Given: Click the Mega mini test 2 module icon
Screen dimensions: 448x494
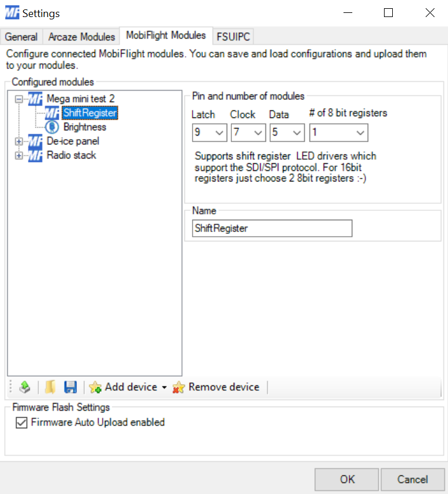Looking at the screenshot, I should click(x=35, y=99).
